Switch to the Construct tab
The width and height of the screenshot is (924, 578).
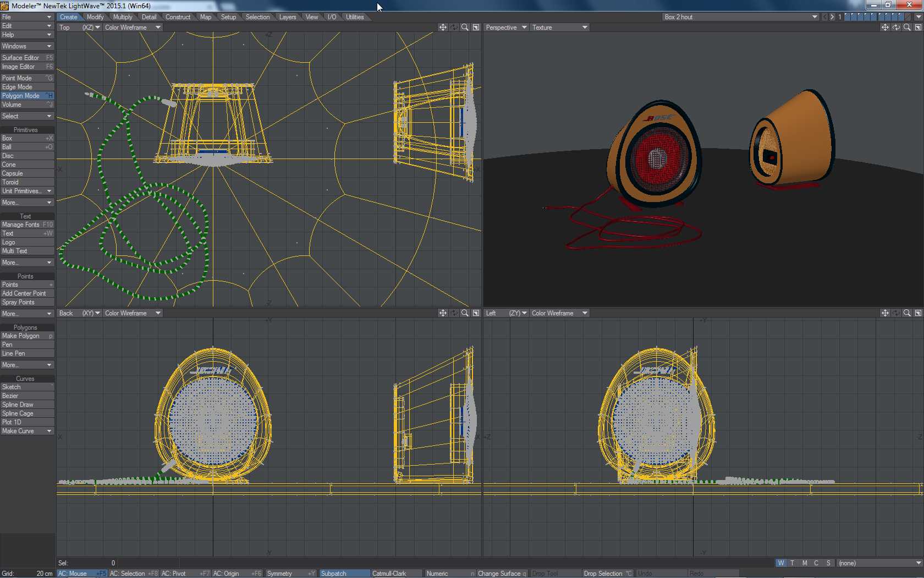click(178, 17)
